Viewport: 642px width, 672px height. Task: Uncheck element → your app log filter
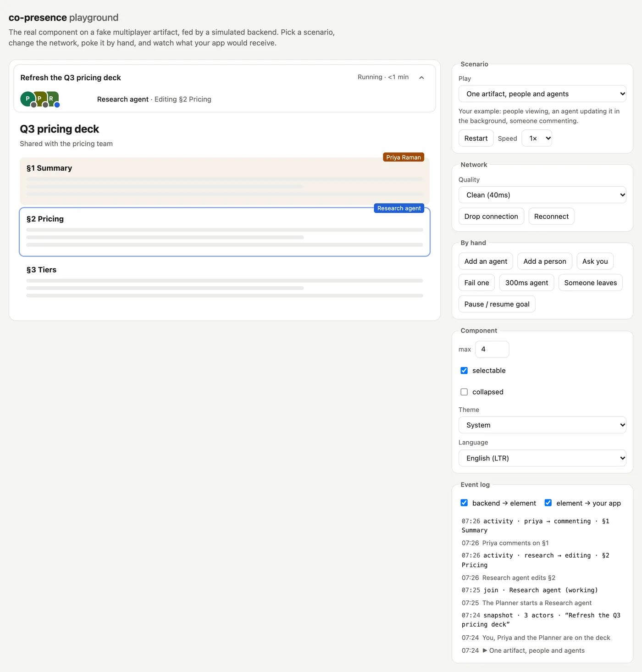tap(548, 503)
